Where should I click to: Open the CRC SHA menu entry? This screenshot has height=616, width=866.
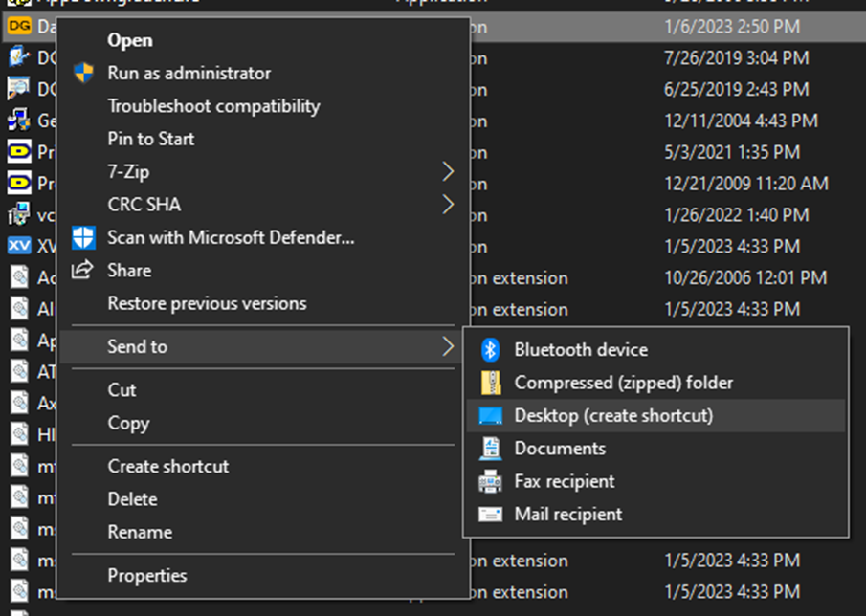(x=144, y=205)
